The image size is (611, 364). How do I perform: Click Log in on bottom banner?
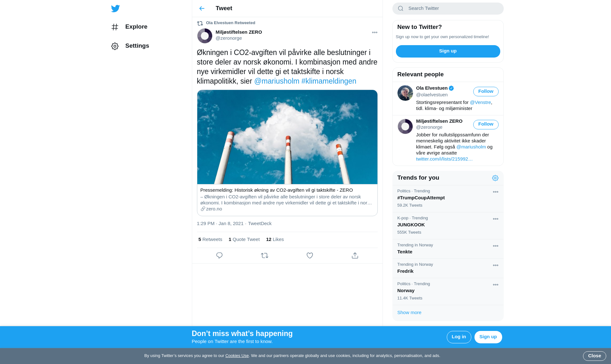coord(459,337)
